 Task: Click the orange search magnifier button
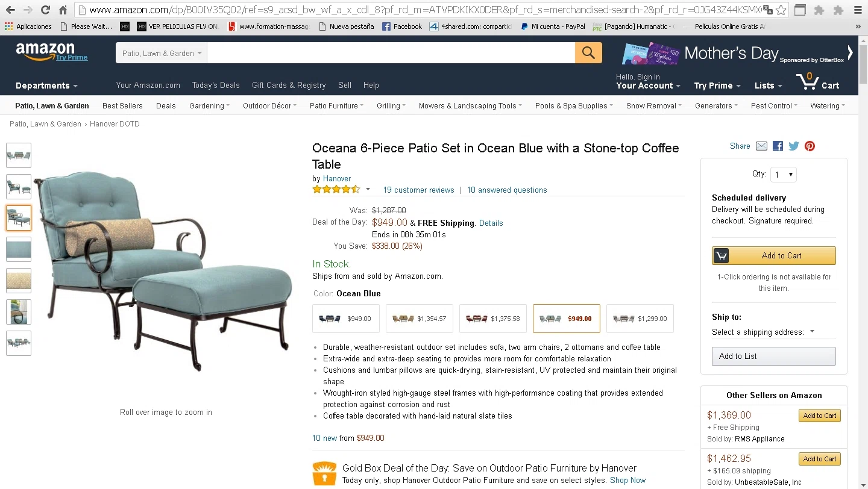pyautogui.click(x=588, y=53)
